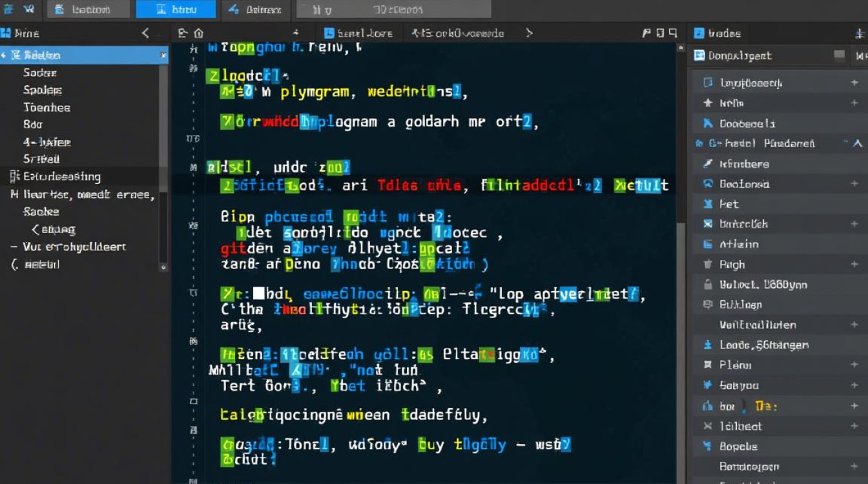Click the plus button on 'Bmhecbek' row
Viewport: 868px width, 484px height.
(x=854, y=224)
